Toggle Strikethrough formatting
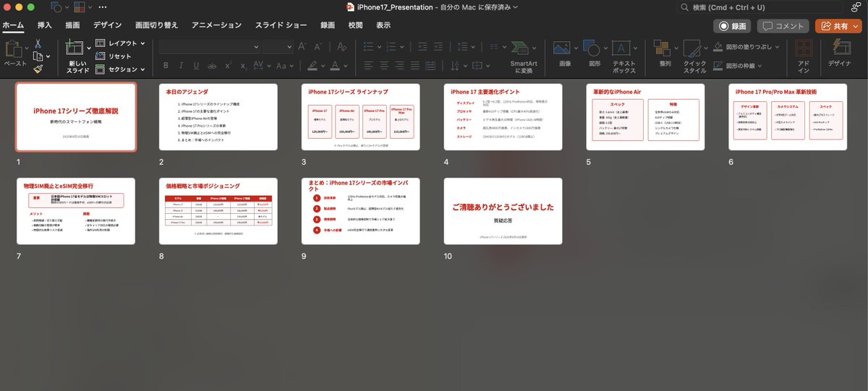 (210, 66)
